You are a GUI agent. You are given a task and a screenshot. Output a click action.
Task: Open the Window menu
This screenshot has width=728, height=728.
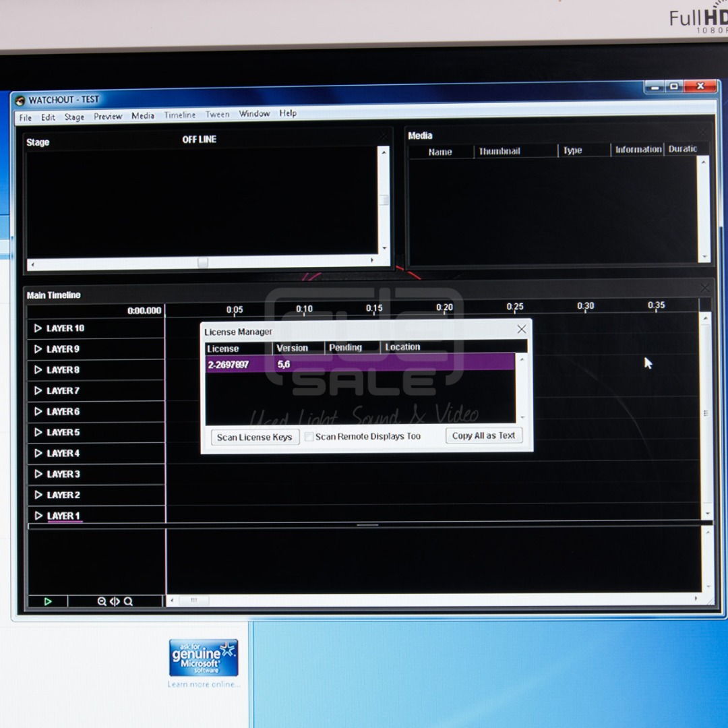point(254,114)
